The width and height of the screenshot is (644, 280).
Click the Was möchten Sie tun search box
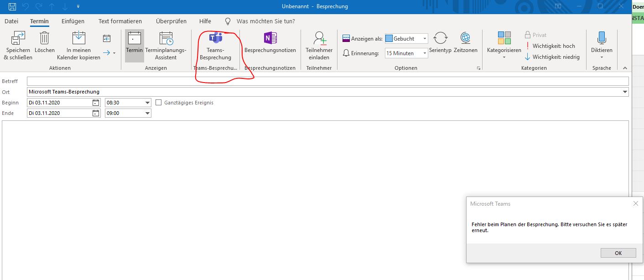pyautogui.click(x=265, y=21)
